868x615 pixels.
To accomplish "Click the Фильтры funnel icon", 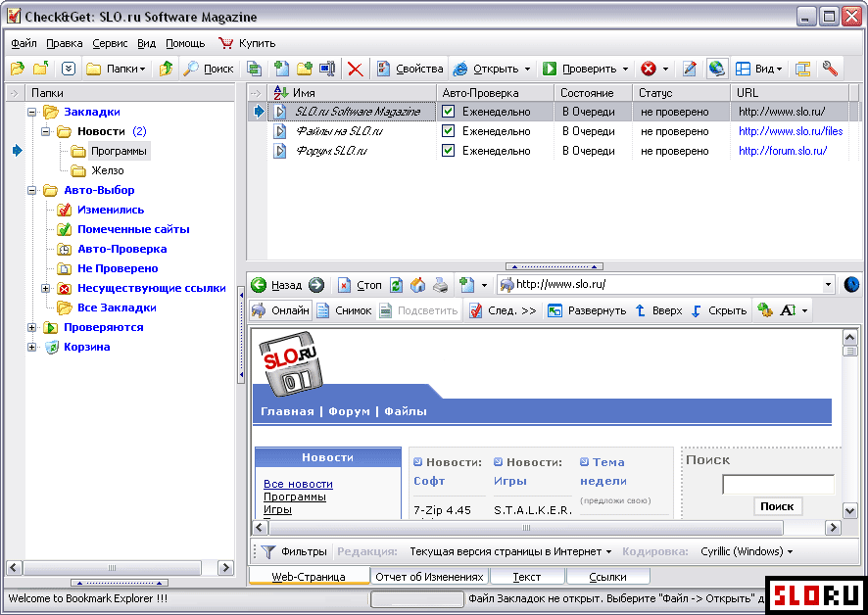I will click(x=268, y=552).
